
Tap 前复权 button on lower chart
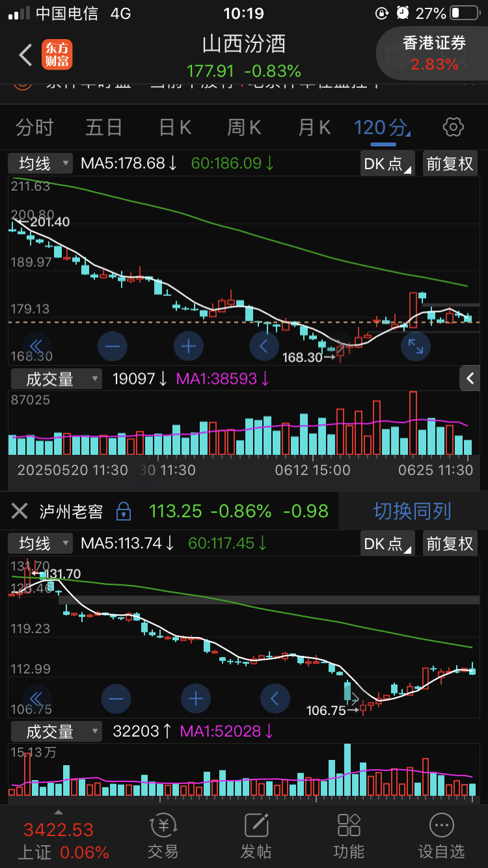coord(450,543)
